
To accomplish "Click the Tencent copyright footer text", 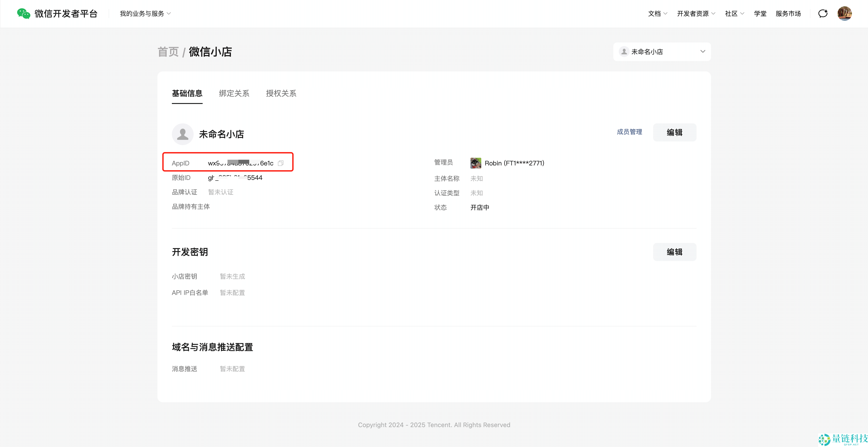I will pyautogui.click(x=434, y=425).
